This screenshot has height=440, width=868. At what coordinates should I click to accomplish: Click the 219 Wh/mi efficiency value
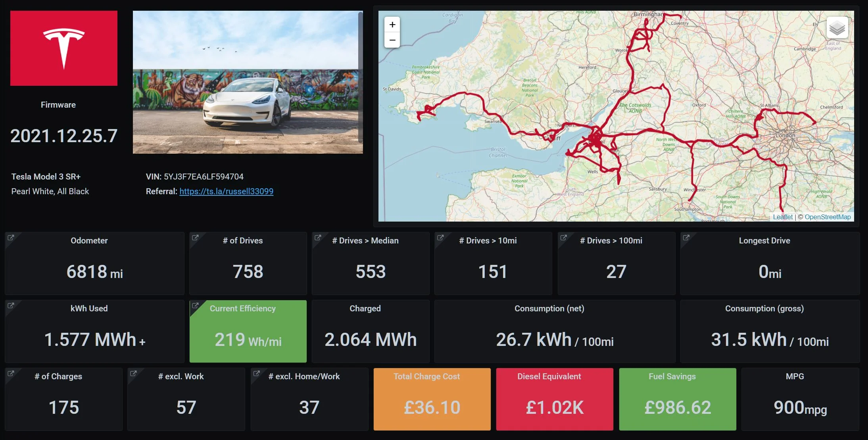pyautogui.click(x=248, y=340)
